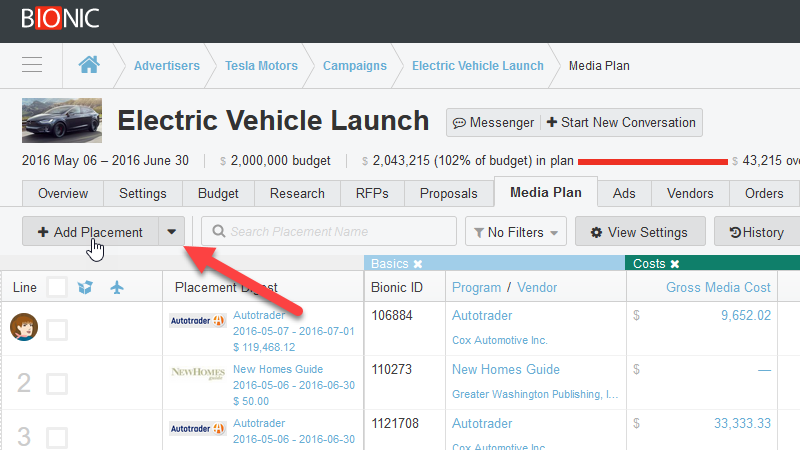
Task: Select the Media Plan tab
Action: click(545, 192)
